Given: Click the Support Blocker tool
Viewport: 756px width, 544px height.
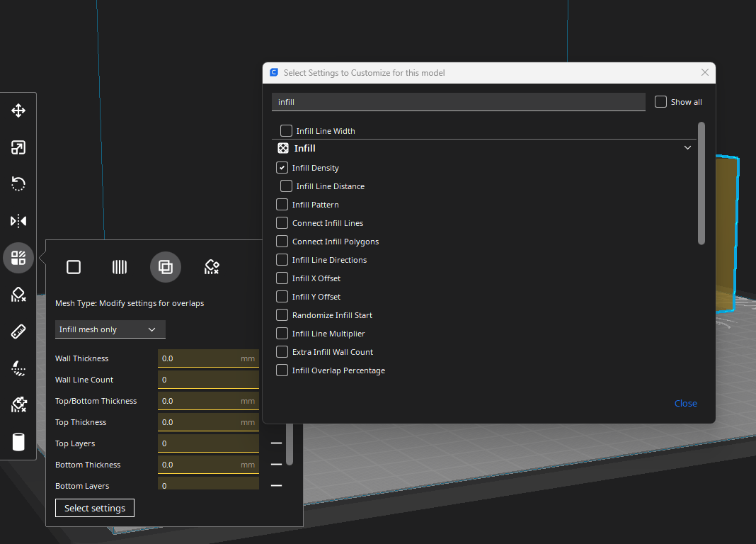Looking at the screenshot, I should 18,295.
